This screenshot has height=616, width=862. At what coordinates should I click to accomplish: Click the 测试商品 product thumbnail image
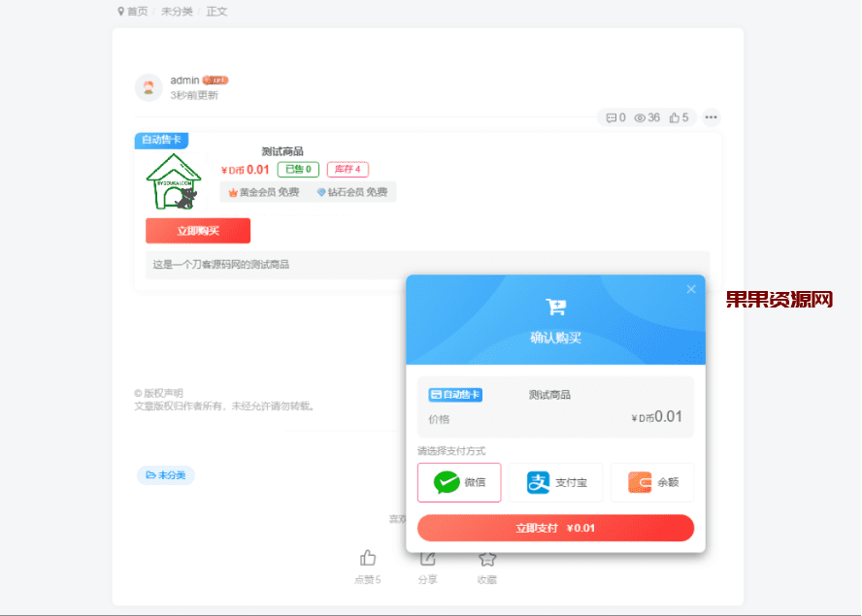[174, 180]
